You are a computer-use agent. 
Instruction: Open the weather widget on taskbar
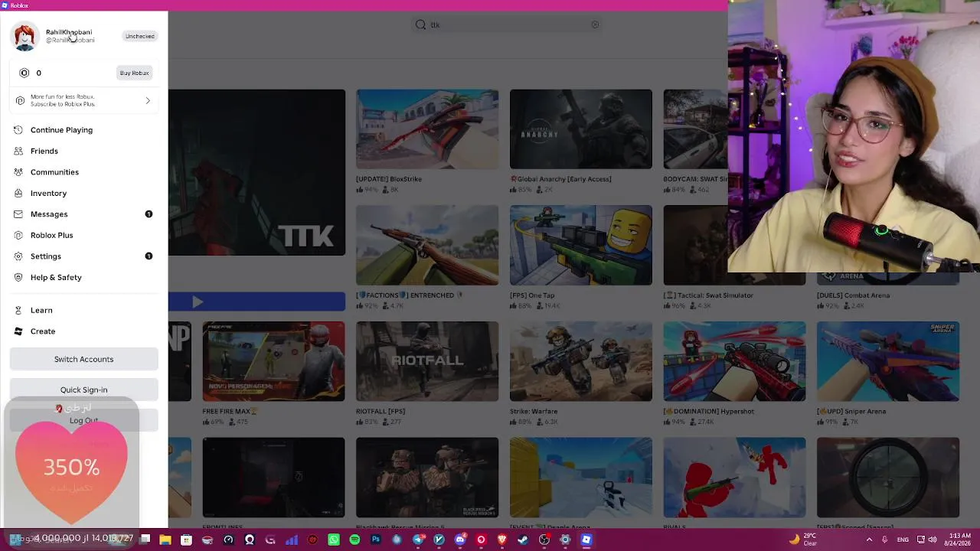(802, 540)
